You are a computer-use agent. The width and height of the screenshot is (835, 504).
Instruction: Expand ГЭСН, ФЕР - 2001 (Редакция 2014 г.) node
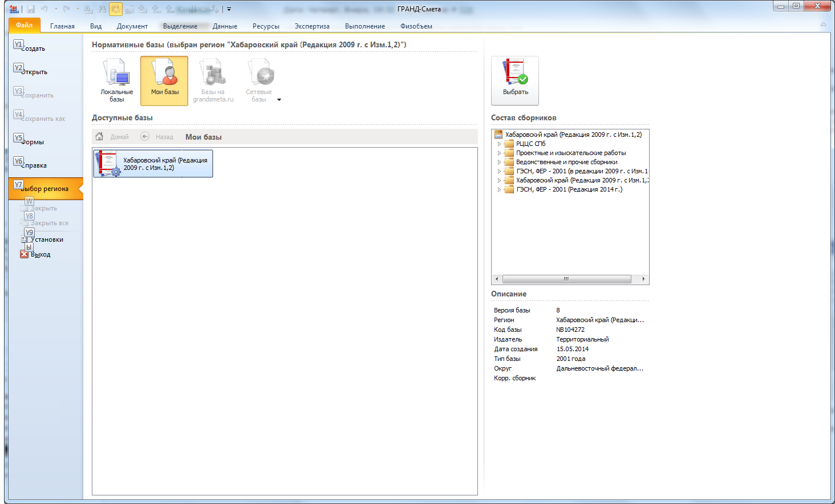[x=499, y=189]
